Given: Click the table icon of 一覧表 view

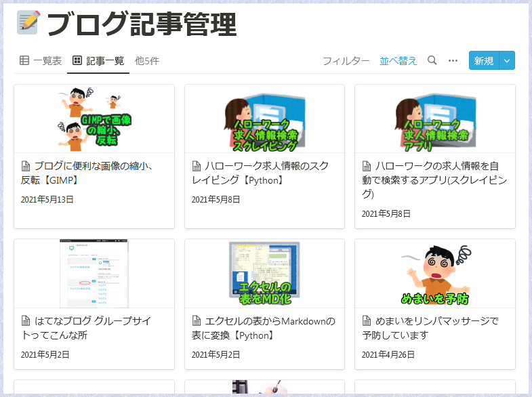Looking at the screenshot, I should 24,60.
